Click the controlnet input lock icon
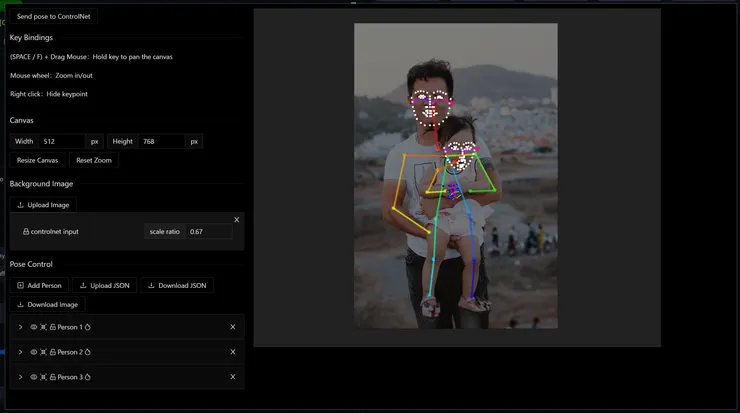The height and width of the screenshot is (413, 740). point(25,231)
